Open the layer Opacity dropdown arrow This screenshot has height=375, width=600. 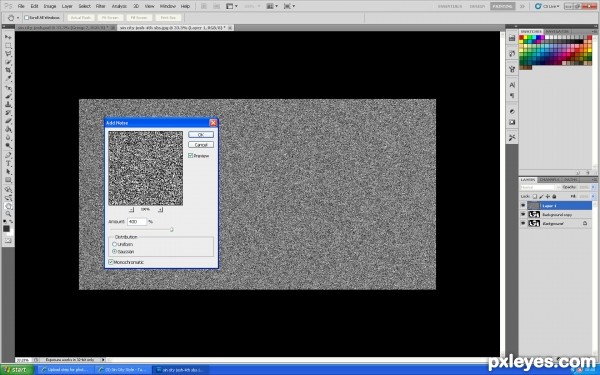point(593,188)
